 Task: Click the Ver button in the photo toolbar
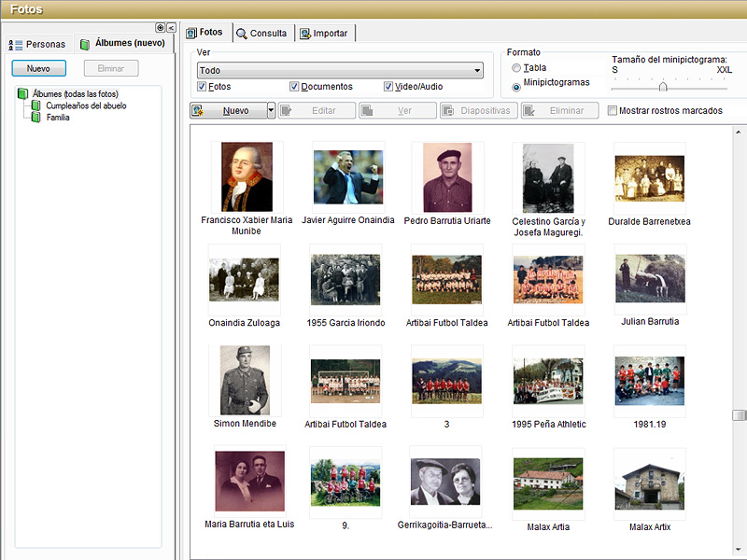398,110
